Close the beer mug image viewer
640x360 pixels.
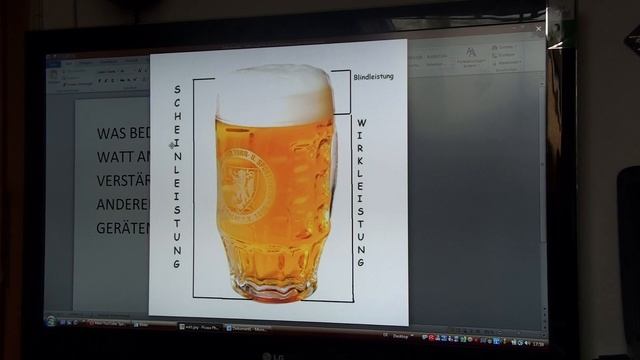pyautogui.click(x=538, y=29)
